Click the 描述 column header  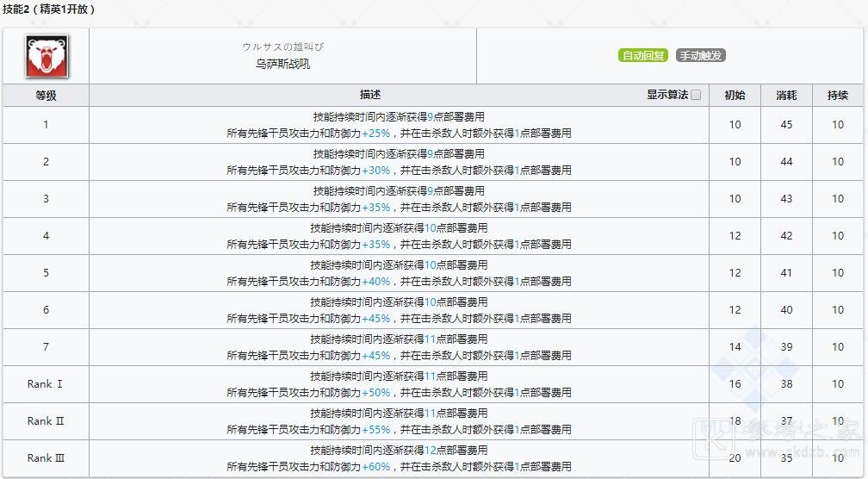pyautogui.click(x=370, y=95)
